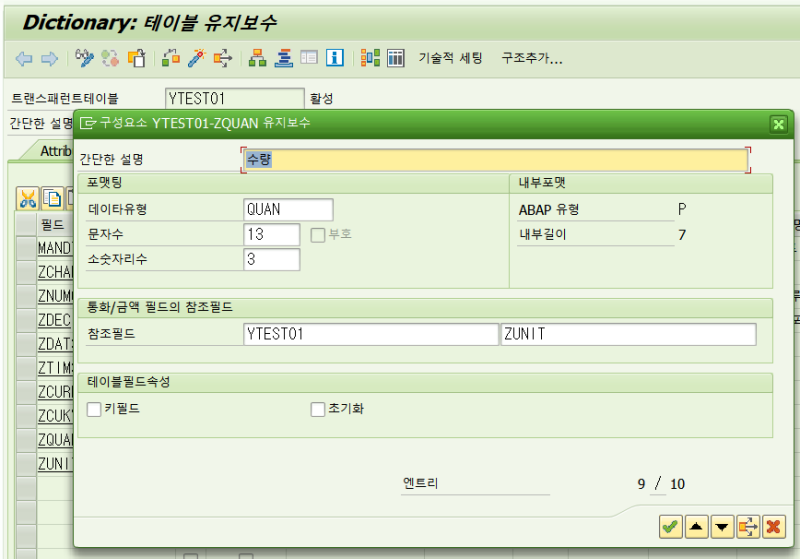800x559 pixels.
Task: Go to previous entry with up arrow
Action: click(696, 526)
